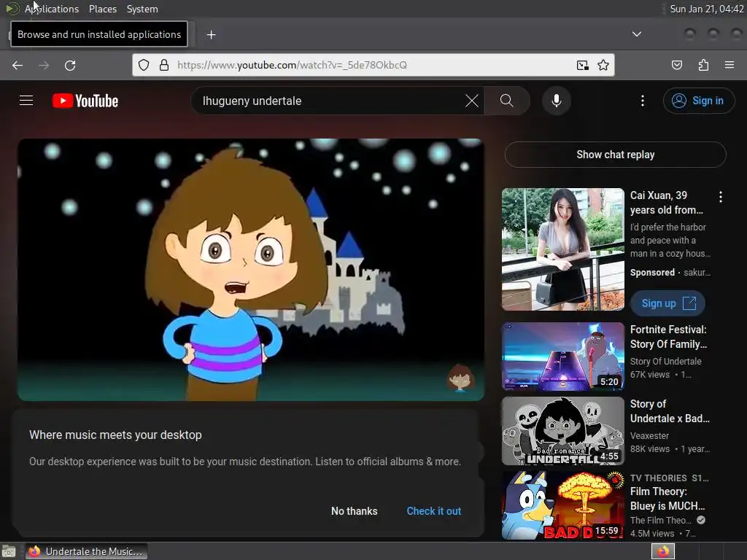Open the Firefox application hamburger menu
Viewport: 747px width, 560px height.
pos(729,65)
